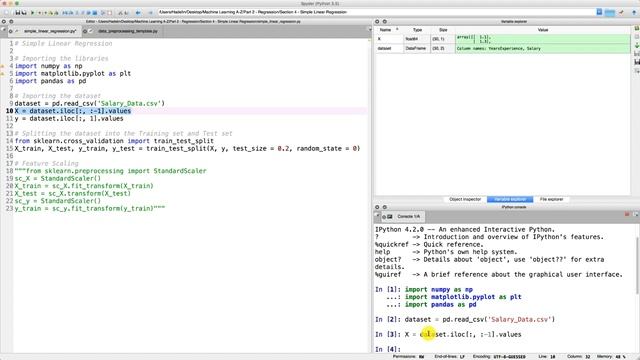The image size is (640, 360).
Task: Click the green Run file icon
Action: coord(33,13)
